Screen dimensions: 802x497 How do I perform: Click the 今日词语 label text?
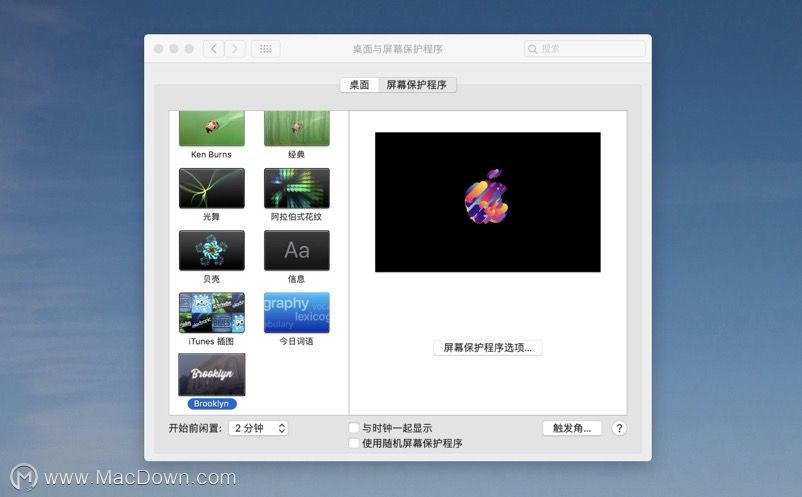(296, 341)
